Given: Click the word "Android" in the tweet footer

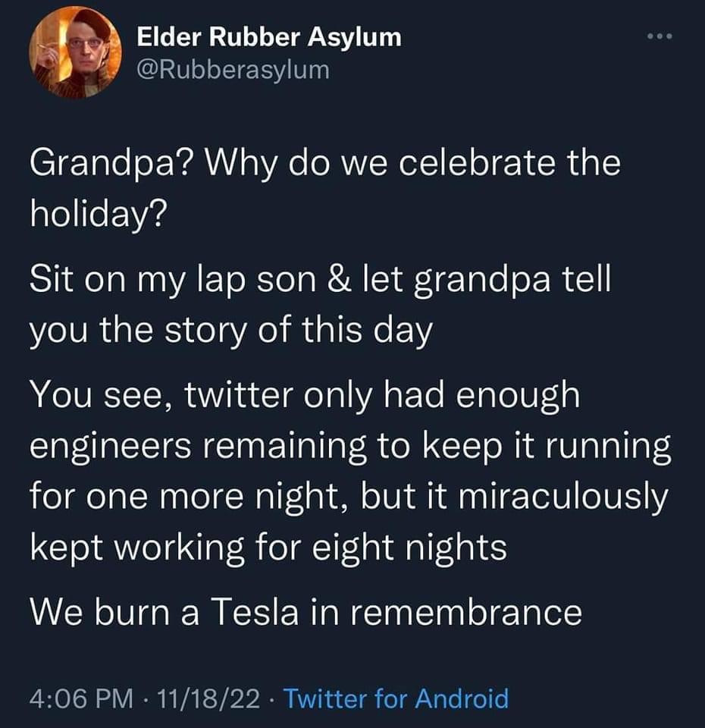Looking at the screenshot, I should (460, 698).
